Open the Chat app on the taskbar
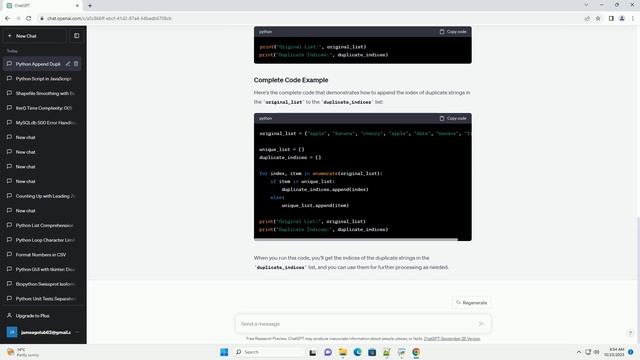Screen dimensions: 640x360 click(x=328, y=352)
